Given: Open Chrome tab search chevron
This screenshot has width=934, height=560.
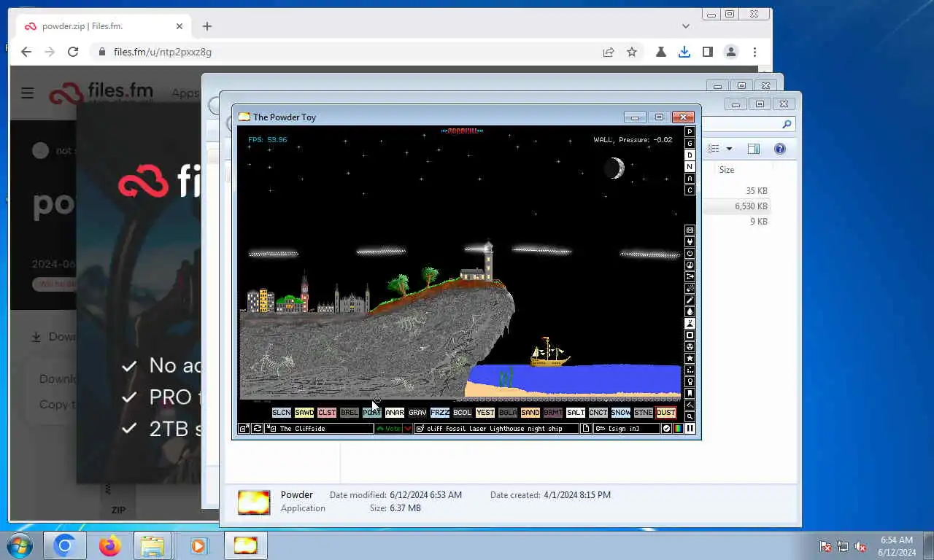Looking at the screenshot, I should coord(685,26).
